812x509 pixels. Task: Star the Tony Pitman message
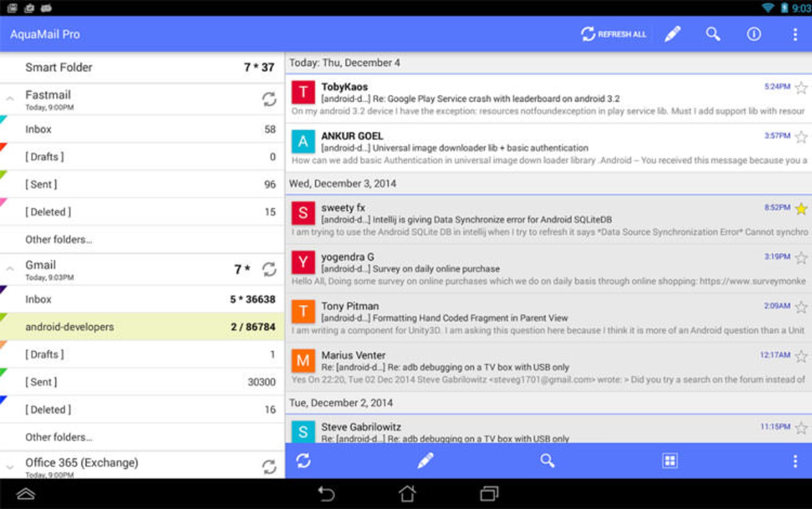click(x=801, y=307)
